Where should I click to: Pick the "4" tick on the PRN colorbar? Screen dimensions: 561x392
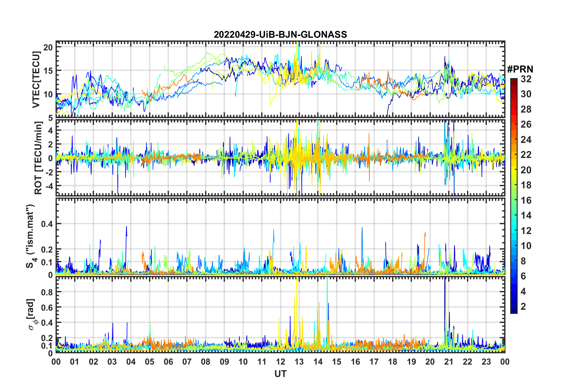click(x=523, y=291)
